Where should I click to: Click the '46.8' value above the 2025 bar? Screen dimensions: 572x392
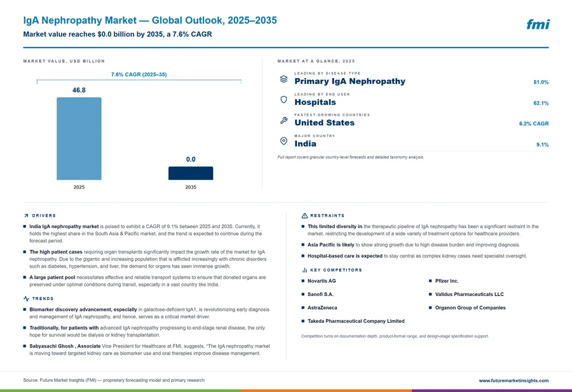(79, 90)
